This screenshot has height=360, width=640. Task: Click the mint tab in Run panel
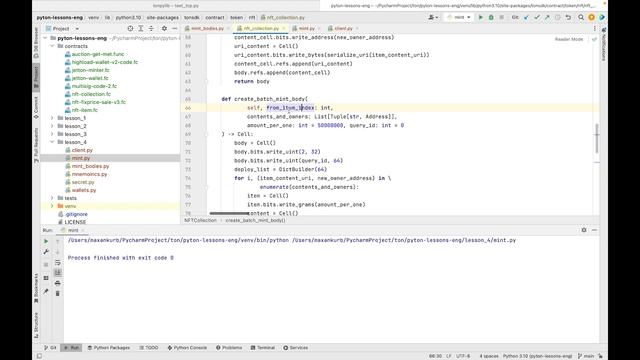[x=73, y=230]
